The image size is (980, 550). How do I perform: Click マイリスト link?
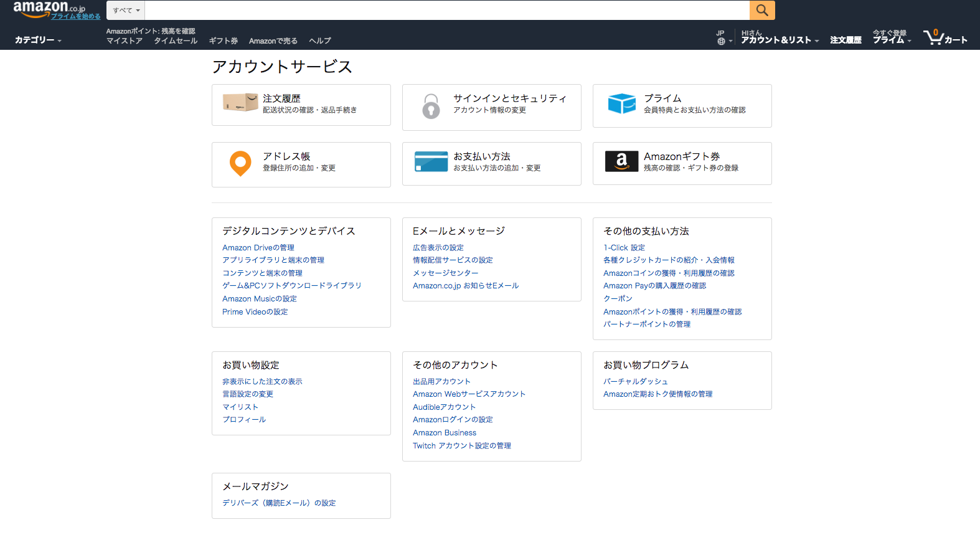[240, 407]
